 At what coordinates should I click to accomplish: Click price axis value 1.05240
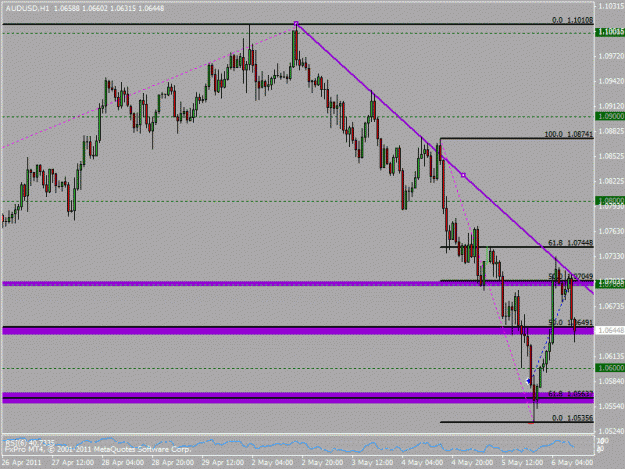(611, 431)
